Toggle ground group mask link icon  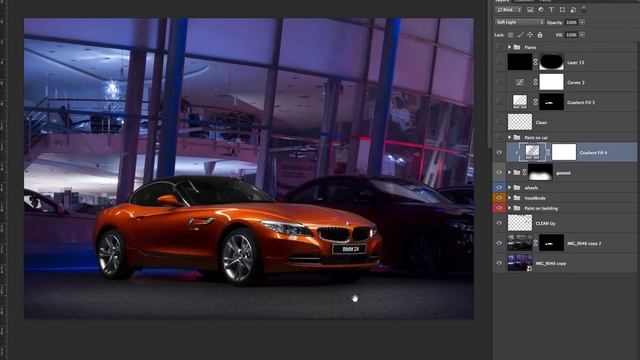tap(524, 173)
